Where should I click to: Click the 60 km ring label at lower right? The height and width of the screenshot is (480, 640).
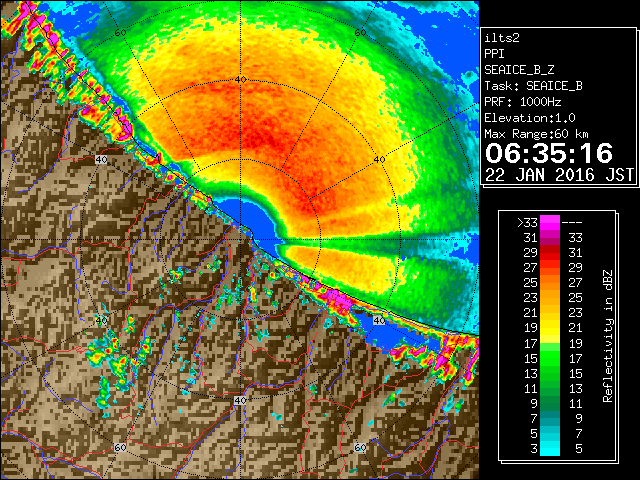coord(360,447)
